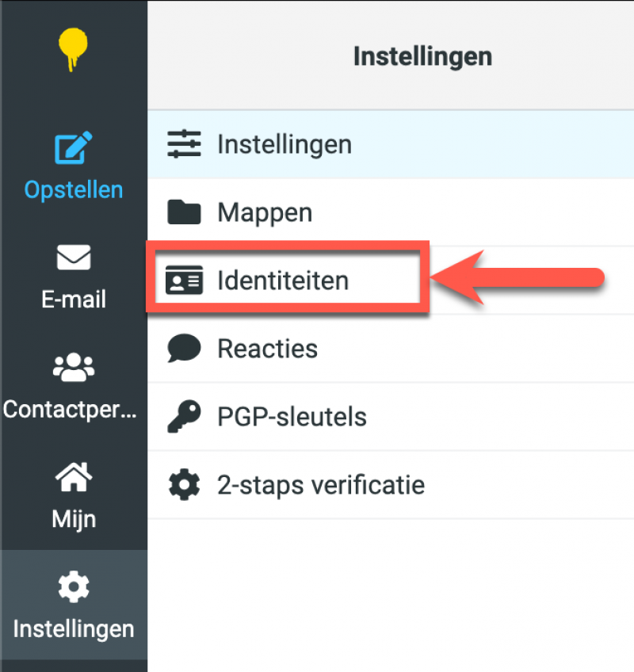
Task: Click the key icon beside PGP-sleutels
Action: pyautogui.click(x=184, y=416)
